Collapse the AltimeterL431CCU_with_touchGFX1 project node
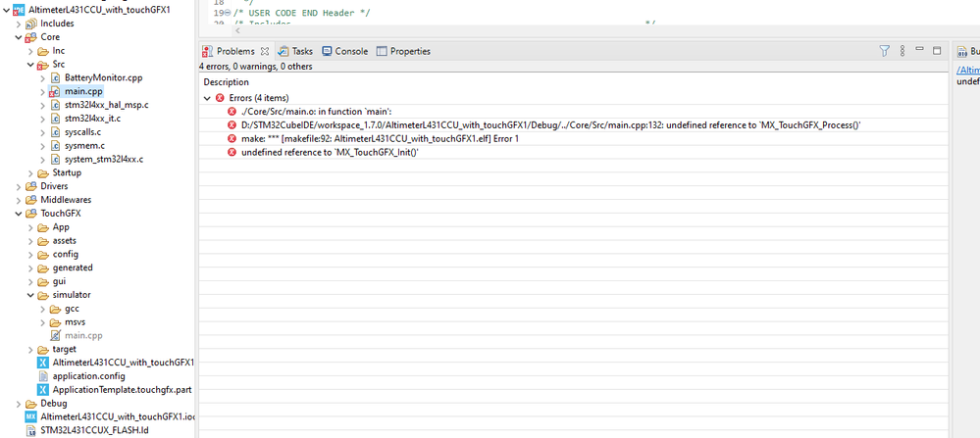Screen dimensions: 980x438 coord(6,10)
